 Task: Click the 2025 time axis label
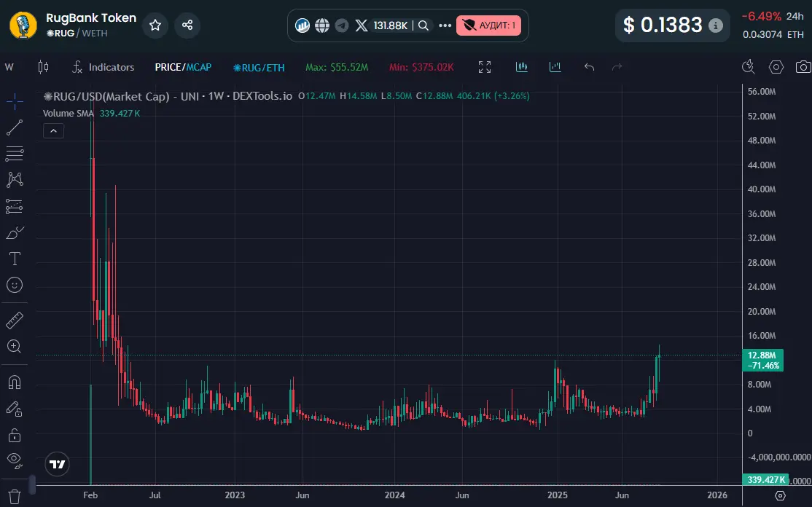click(558, 495)
